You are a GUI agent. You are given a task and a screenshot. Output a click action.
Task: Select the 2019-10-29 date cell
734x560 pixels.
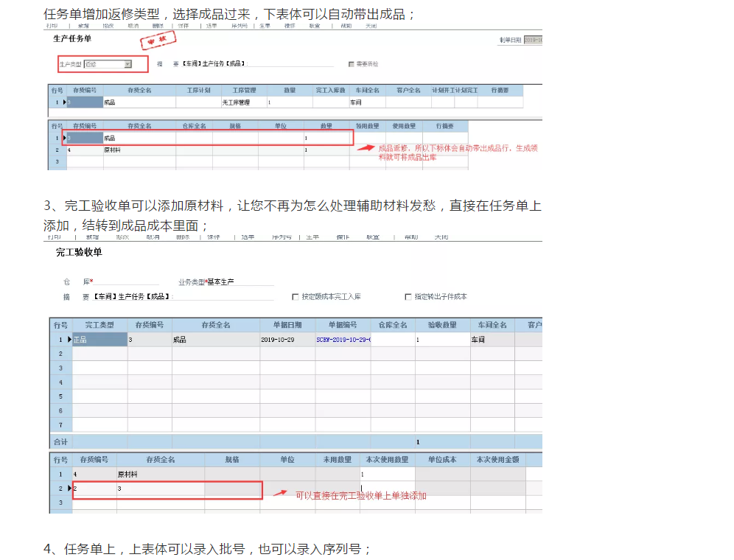(x=287, y=340)
